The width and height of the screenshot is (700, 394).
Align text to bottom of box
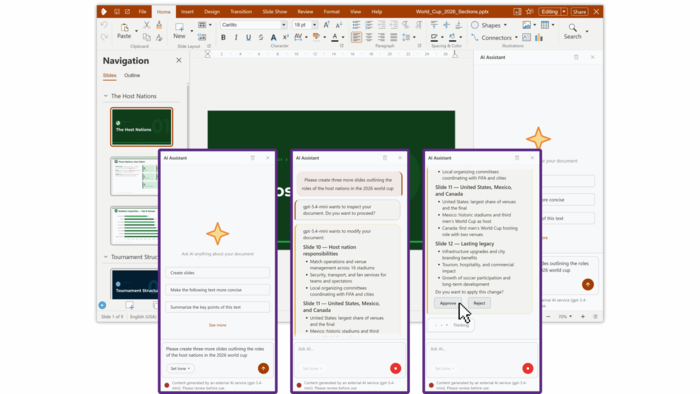pos(458,25)
